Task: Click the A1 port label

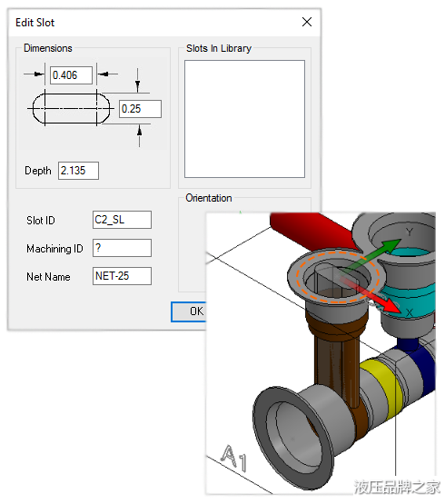Action: [x=234, y=457]
